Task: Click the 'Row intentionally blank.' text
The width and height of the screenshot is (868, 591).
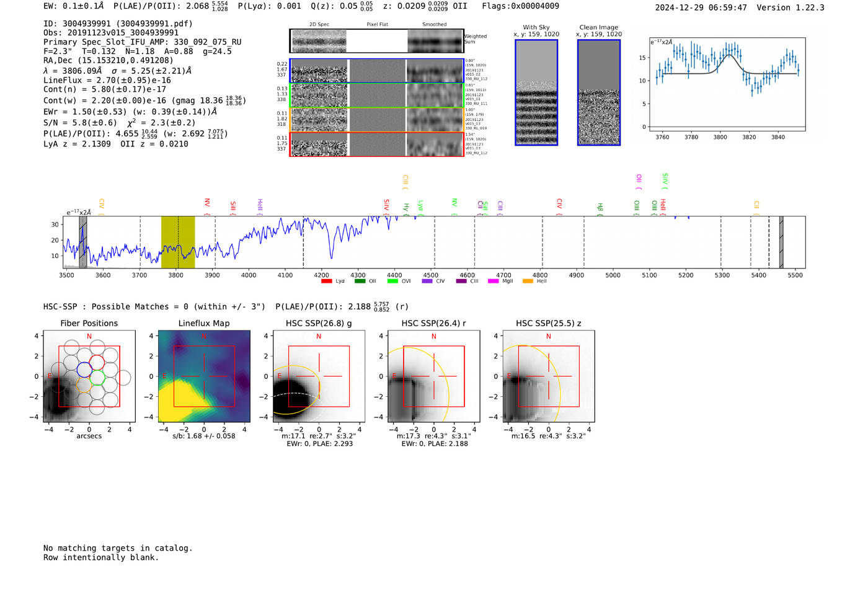Action: tap(101, 558)
